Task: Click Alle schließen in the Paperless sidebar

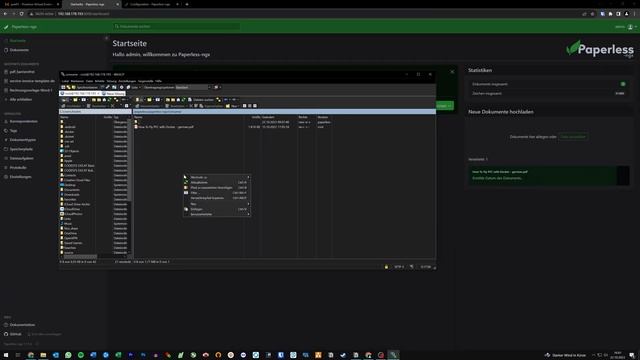Action: point(18,99)
